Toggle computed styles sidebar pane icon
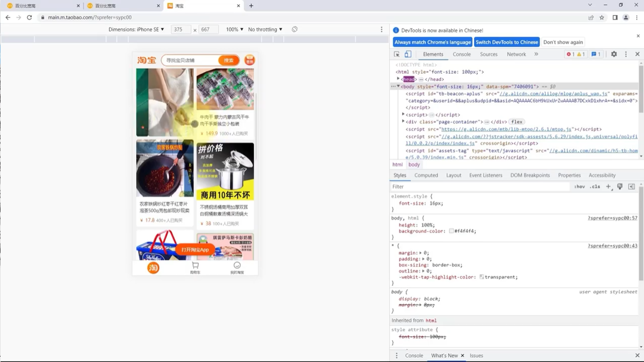The image size is (644, 362). pyautogui.click(x=631, y=187)
